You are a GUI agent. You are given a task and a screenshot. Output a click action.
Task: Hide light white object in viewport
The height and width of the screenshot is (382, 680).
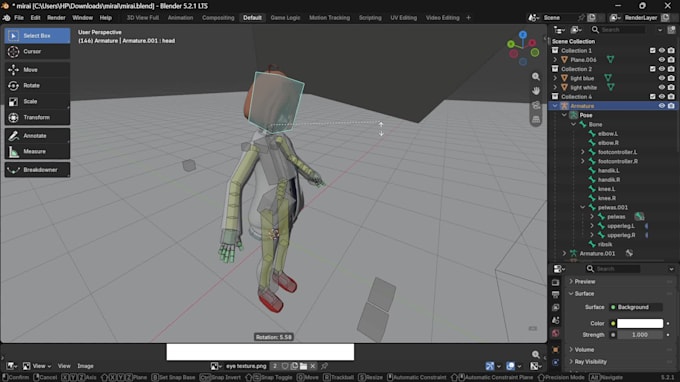coord(662,88)
